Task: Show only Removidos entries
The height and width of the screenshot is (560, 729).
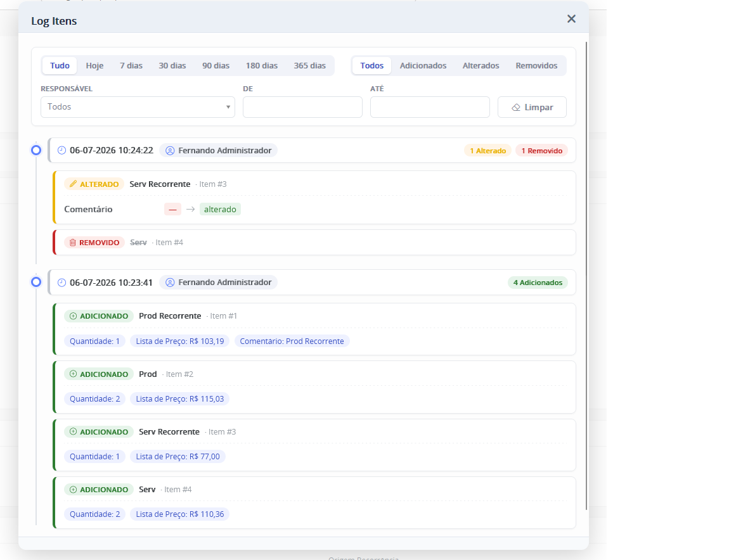Action: click(536, 65)
